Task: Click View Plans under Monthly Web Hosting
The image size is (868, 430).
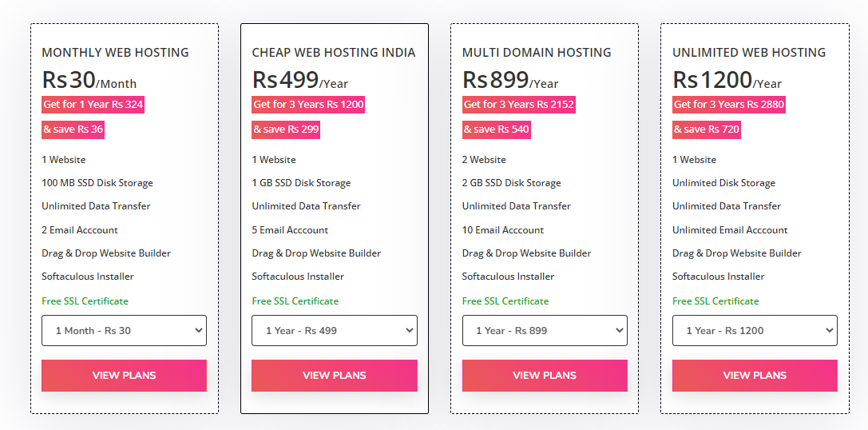Action: click(x=124, y=376)
